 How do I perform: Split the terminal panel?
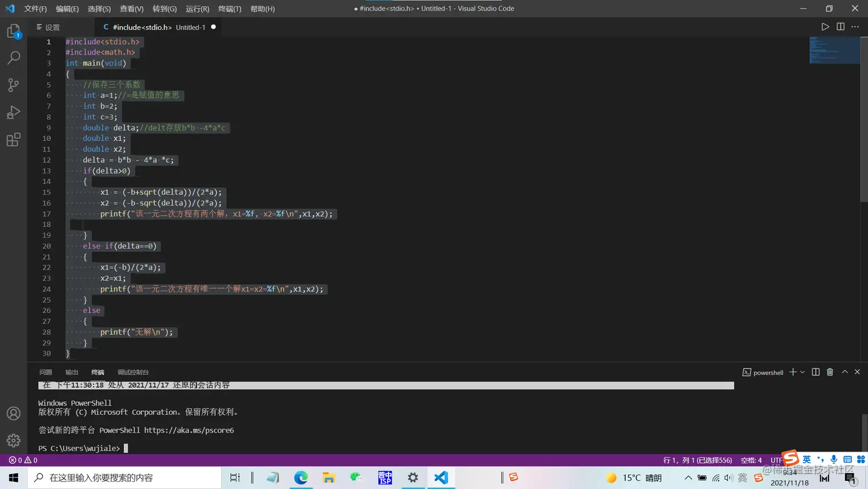point(816,372)
